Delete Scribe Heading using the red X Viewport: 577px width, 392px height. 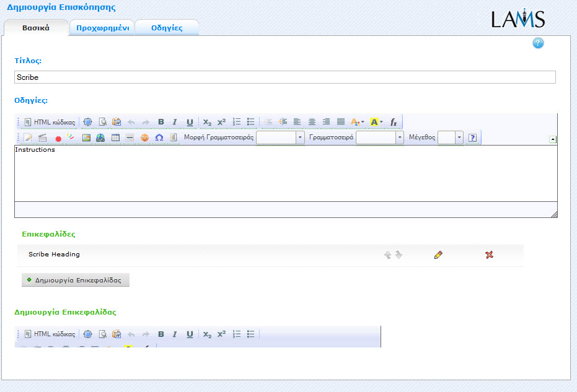489,255
